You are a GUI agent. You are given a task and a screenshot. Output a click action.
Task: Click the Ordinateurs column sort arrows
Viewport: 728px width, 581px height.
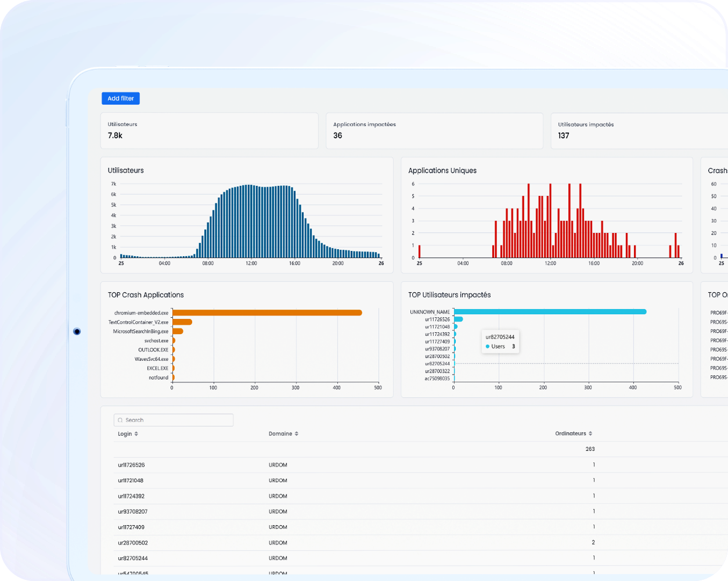point(590,433)
